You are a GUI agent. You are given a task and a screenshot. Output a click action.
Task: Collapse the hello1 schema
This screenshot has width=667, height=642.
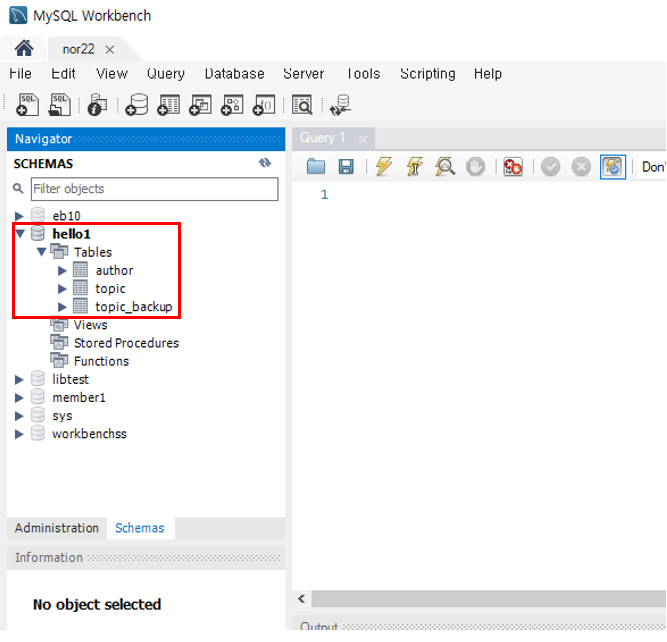point(20,234)
